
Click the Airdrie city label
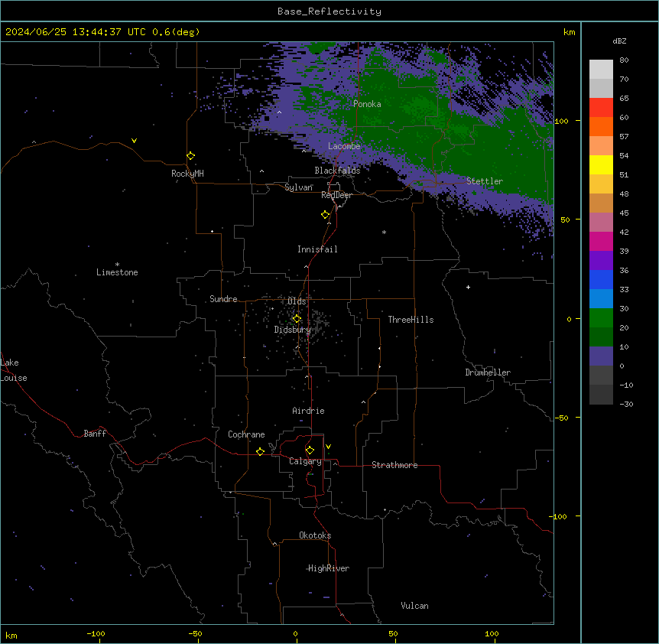pos(308,411)
